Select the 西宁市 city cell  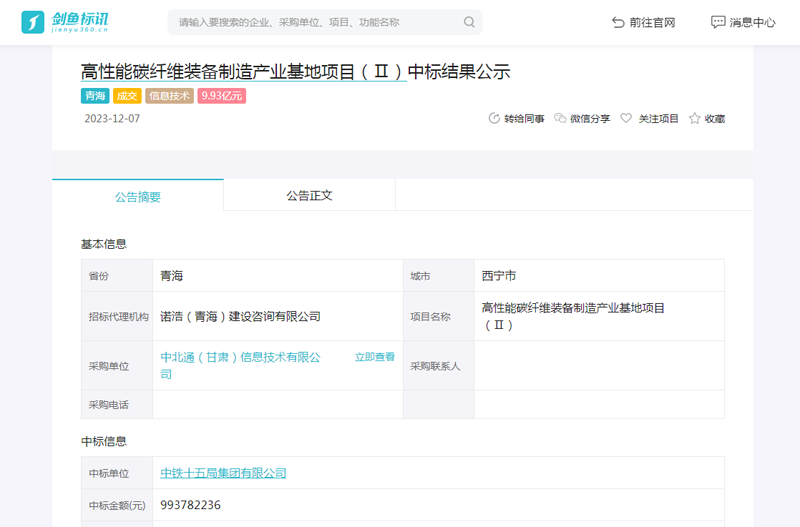[x=599, y=276]
